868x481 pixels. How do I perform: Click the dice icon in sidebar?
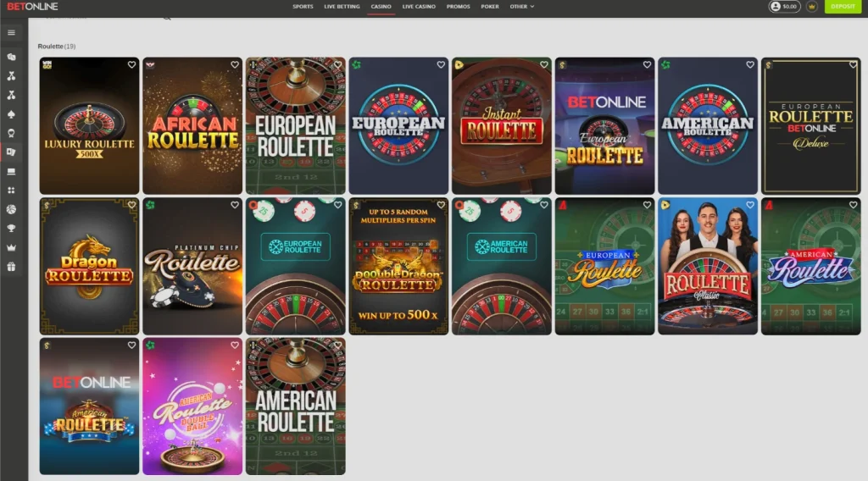tap(11, 57)
